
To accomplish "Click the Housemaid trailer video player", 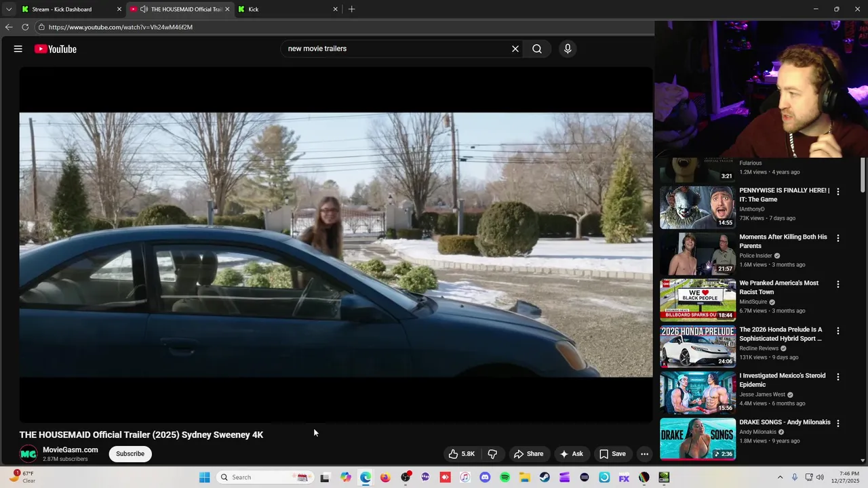I will (x=336, y=245).
